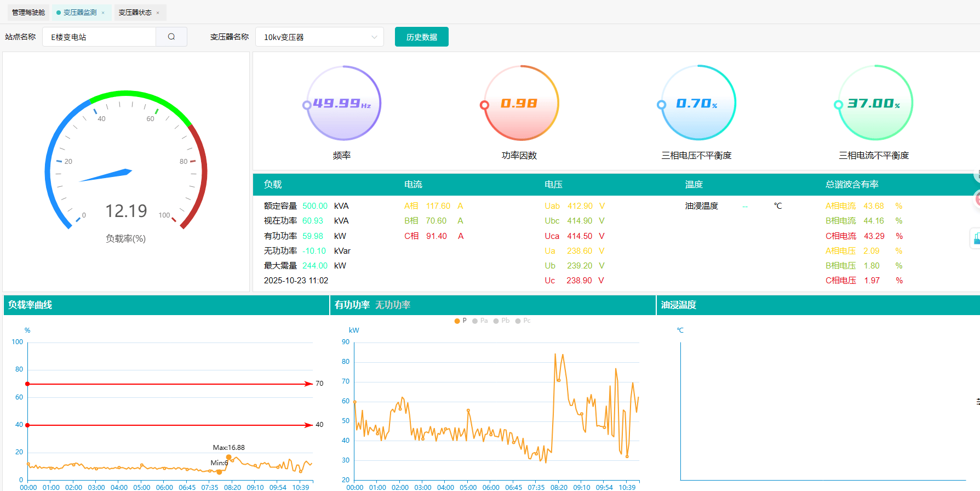Enable the Pa series legend
This screenshot has width=980, height=491.
[x=480, y=321]
